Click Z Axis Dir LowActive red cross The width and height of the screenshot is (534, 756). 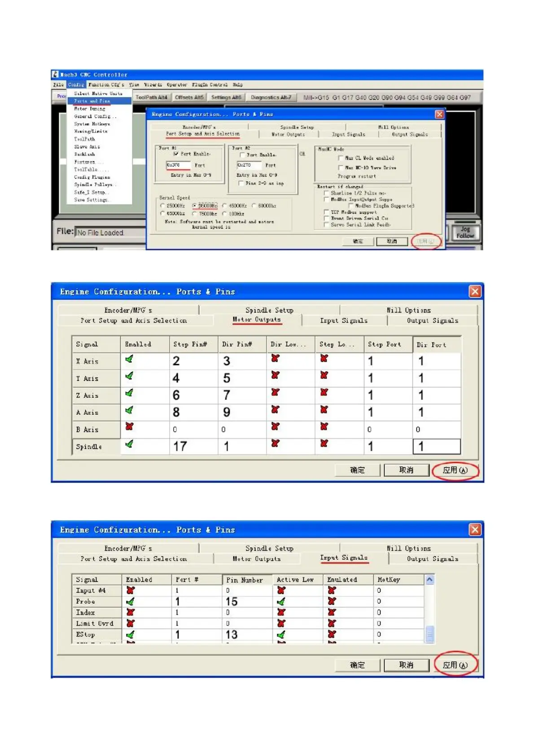tap(275, 392)
